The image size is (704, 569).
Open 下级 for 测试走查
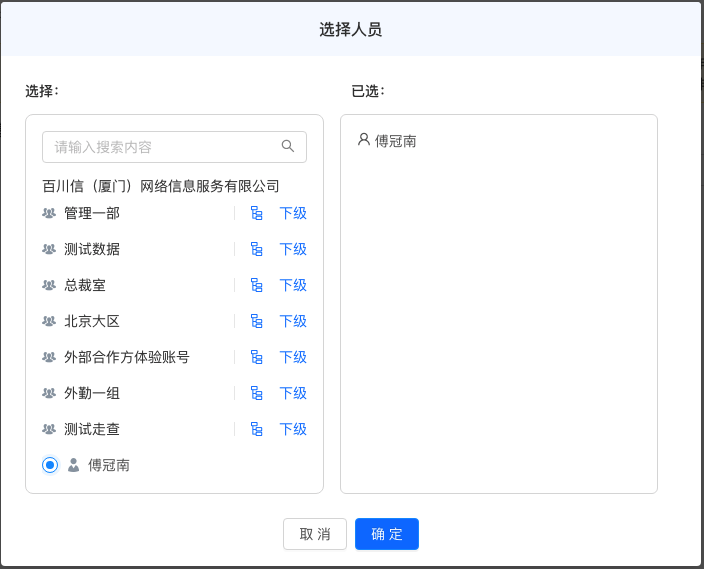[293, 429]
